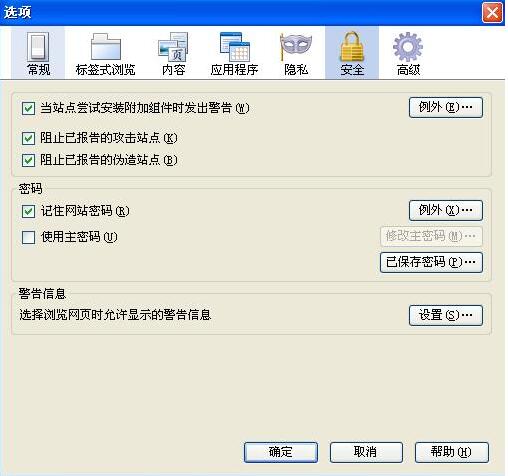Open password 例外(X) exceptions dialog

(x=446, y=210)
